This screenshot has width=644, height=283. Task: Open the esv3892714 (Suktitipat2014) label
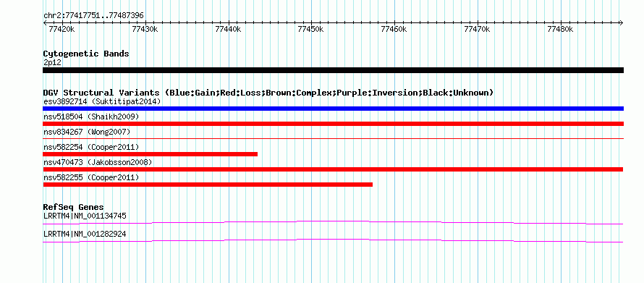(x=102, y=101)
